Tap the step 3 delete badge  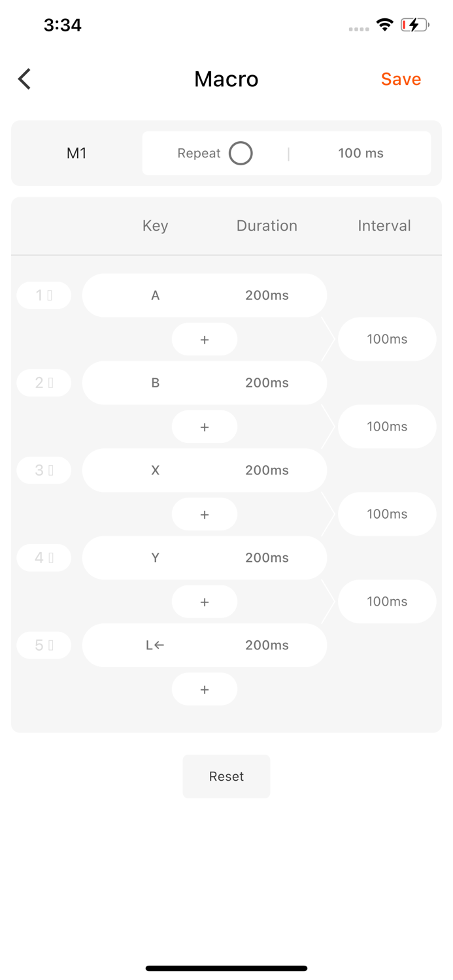pos(44,470)
